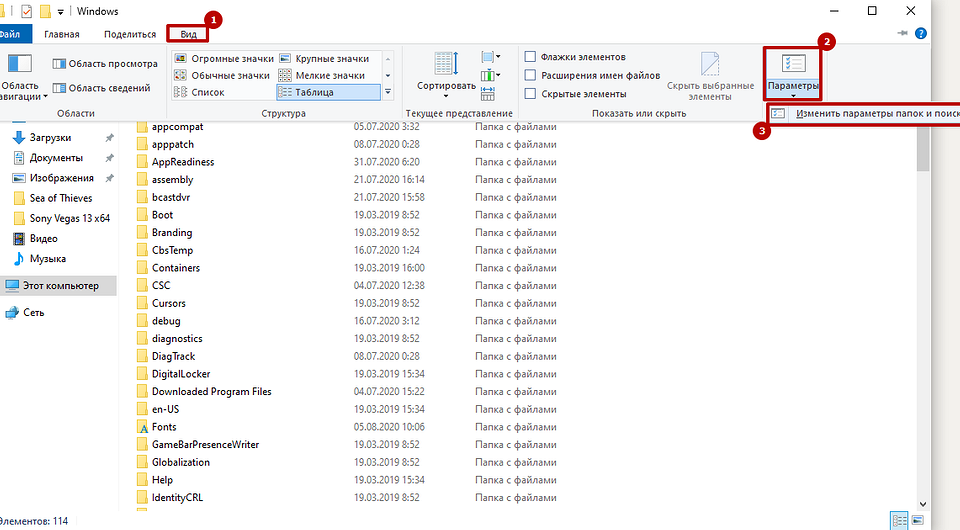This screenshot has width=960, height=530.
Task: Toggle Расширения имен файлов checkbox
Action: [x=531, y=75]
